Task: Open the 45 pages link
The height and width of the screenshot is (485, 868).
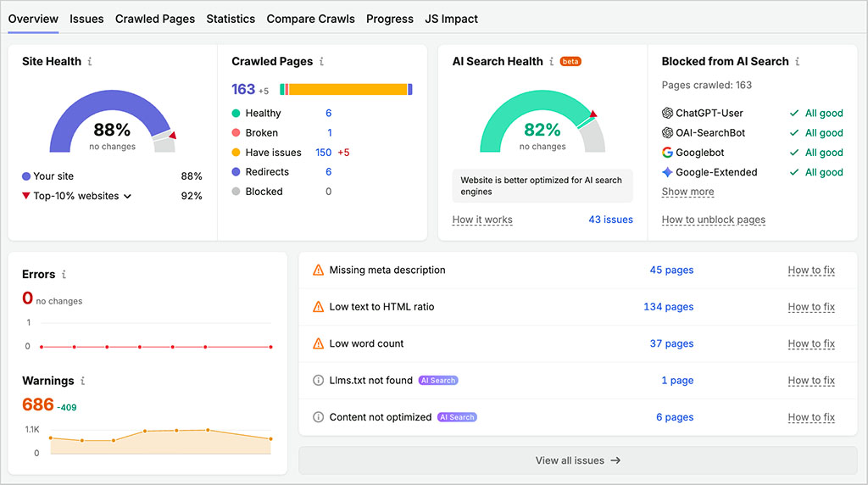Action: (671, 270)
